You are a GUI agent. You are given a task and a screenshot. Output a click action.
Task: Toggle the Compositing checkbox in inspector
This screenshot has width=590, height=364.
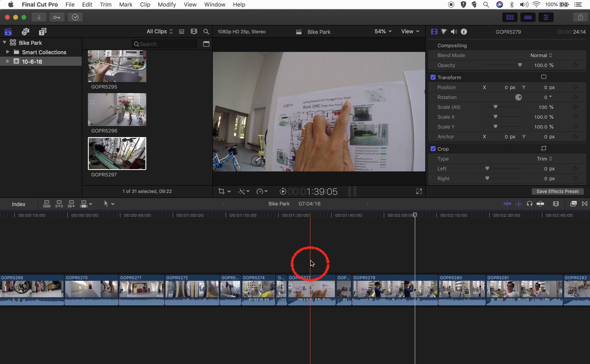coord(433,45)
